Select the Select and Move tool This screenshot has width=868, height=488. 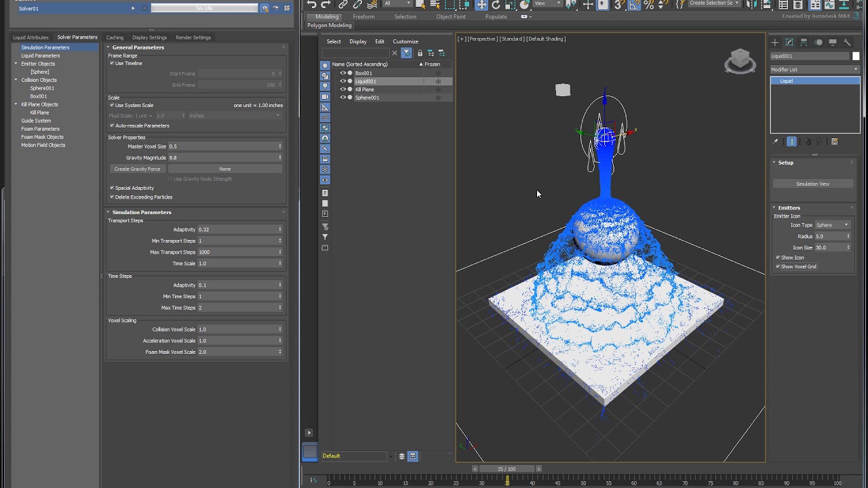481,4
